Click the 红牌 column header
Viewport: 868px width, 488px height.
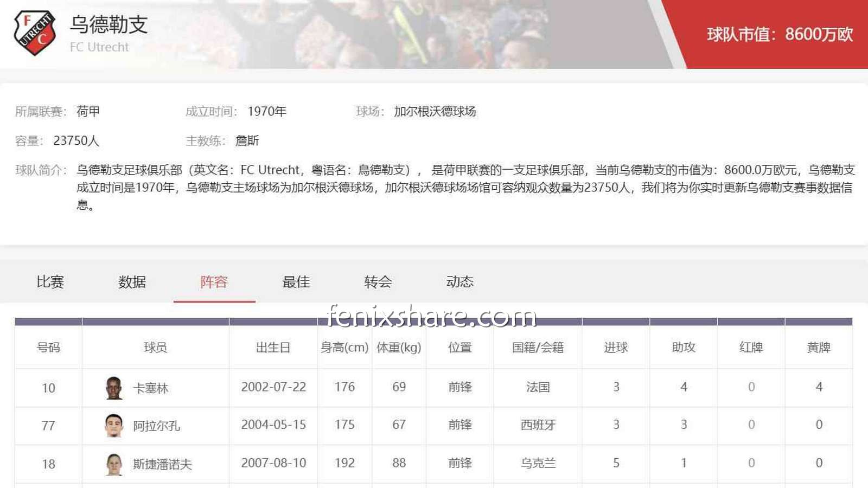coord(751,348)
